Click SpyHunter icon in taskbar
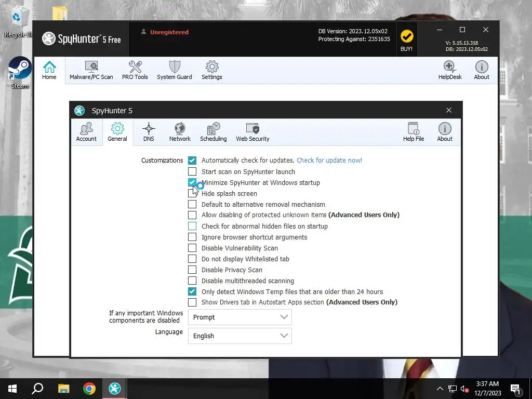 [115, 389]
